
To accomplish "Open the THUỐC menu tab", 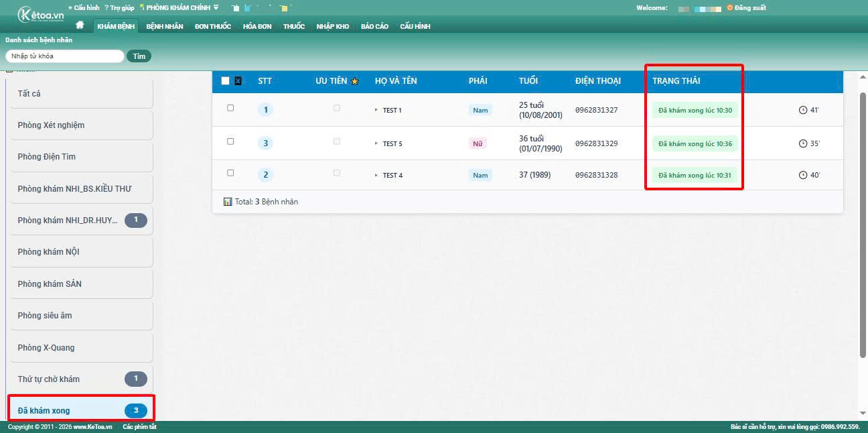I will coord(294,26).
